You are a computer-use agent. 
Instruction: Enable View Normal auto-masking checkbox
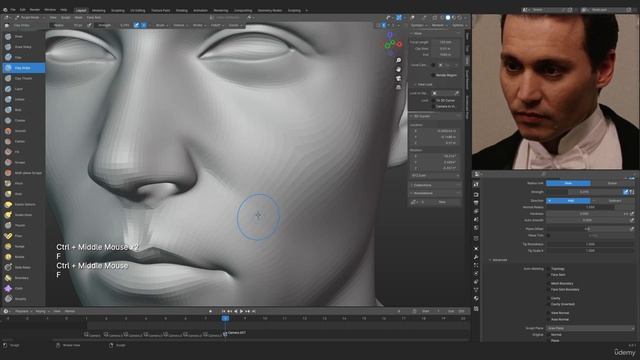click(548, 313)
